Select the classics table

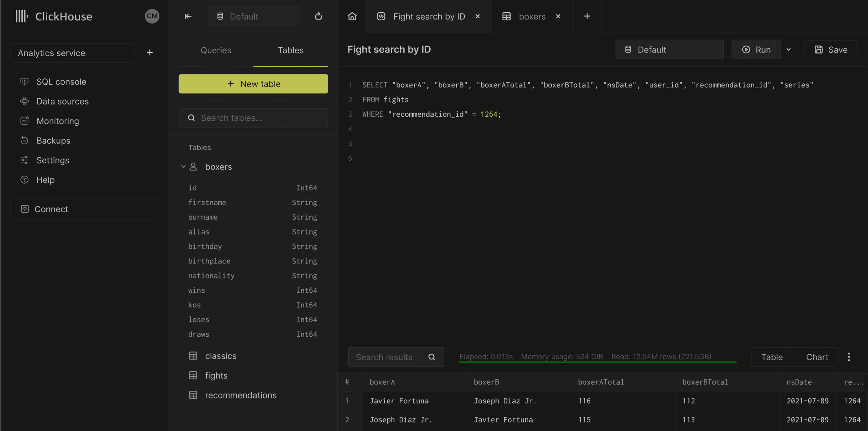pos(221,356)
